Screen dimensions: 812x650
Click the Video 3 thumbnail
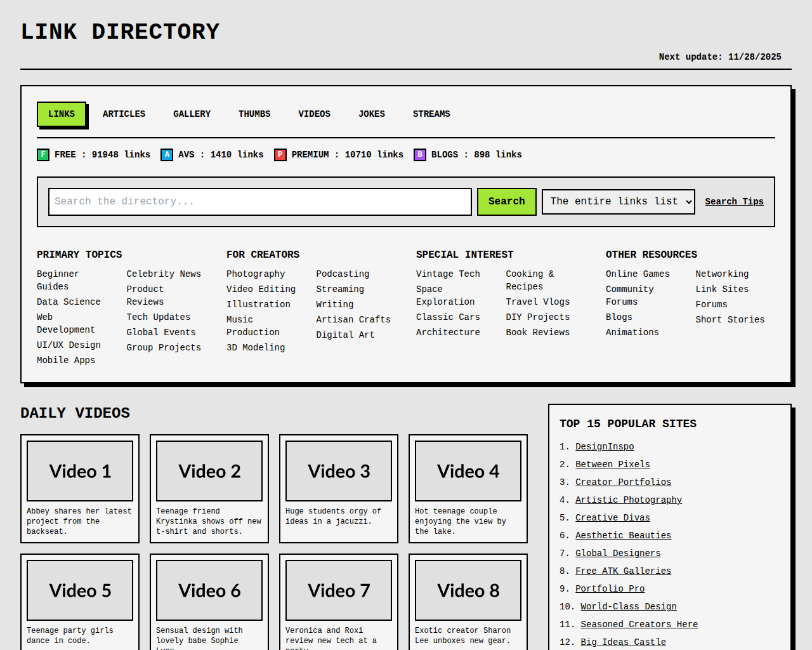pos(338,471)
